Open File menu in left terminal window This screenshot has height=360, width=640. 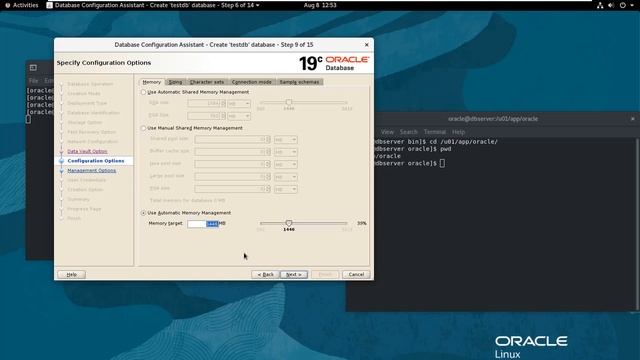[33, 81]
